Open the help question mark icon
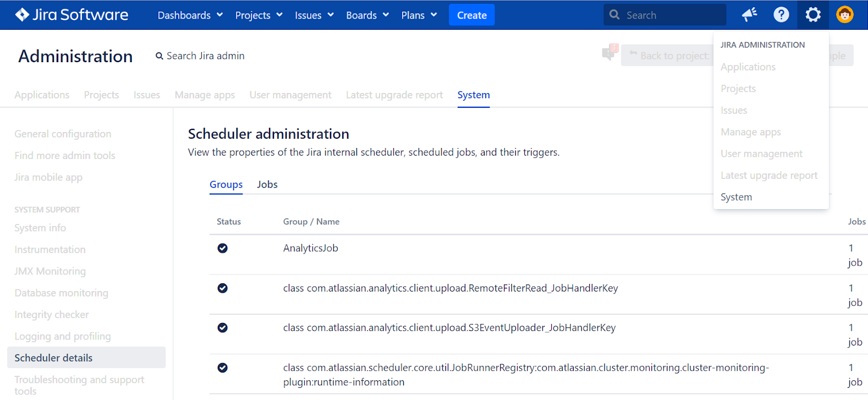This screenshot has height=400, width=868. click(781, 15)
